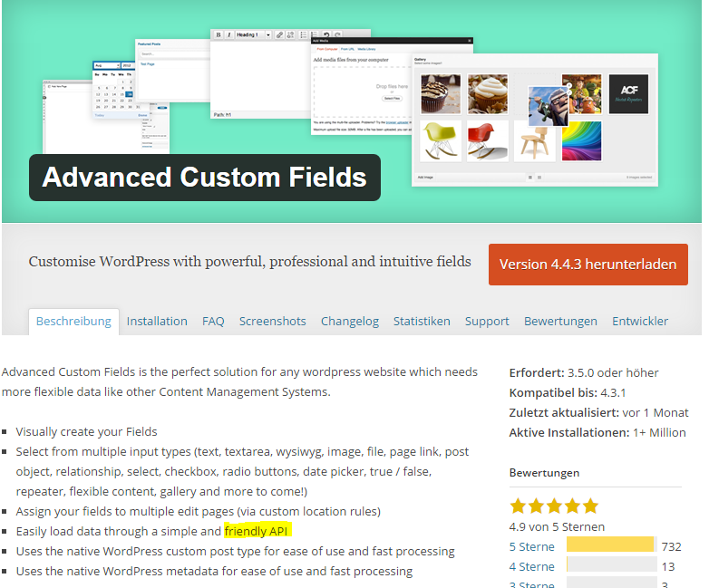Click the 732 rating count
This screenshot has height=588, width=709.
671,547
